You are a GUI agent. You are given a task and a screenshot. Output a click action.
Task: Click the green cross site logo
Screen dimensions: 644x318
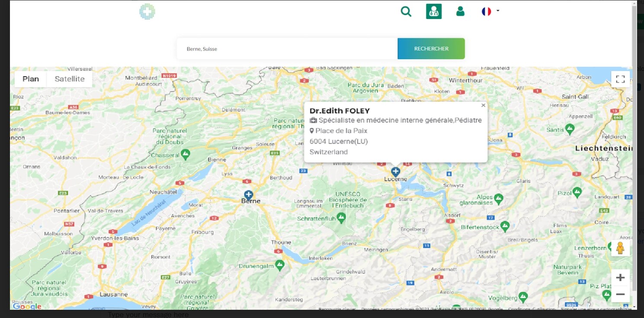147,12
